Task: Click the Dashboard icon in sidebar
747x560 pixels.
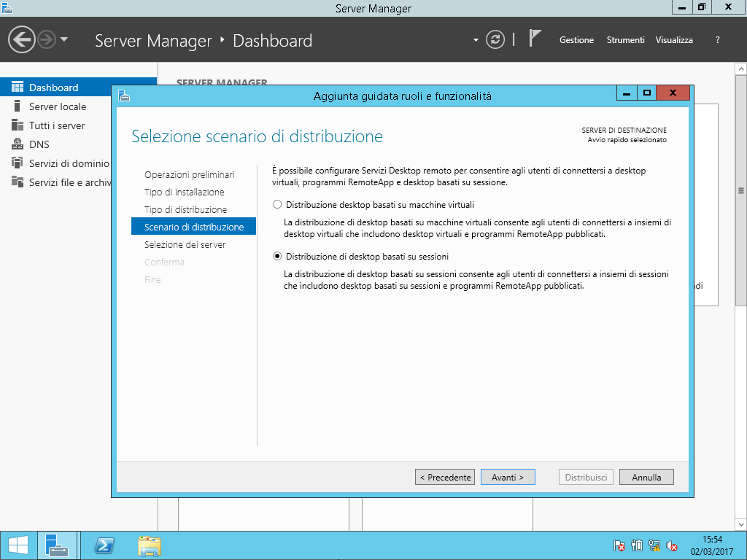Action: (x=17, y=87)
